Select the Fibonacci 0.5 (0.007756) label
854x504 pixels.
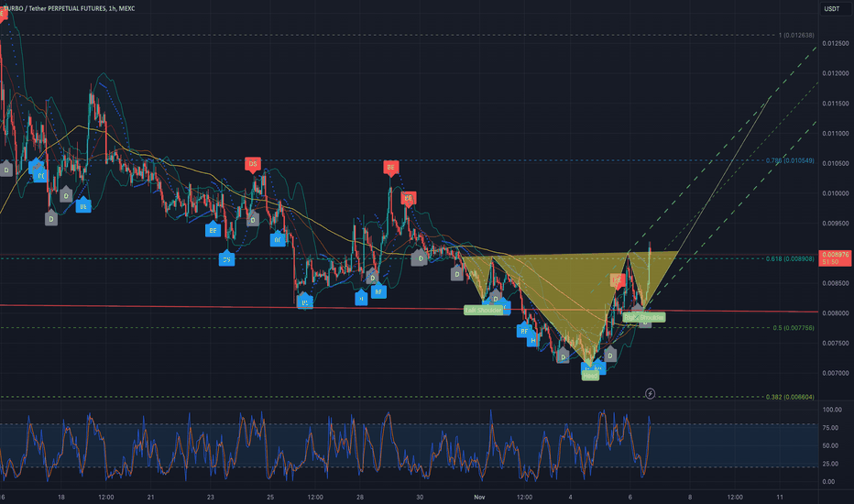794,328
